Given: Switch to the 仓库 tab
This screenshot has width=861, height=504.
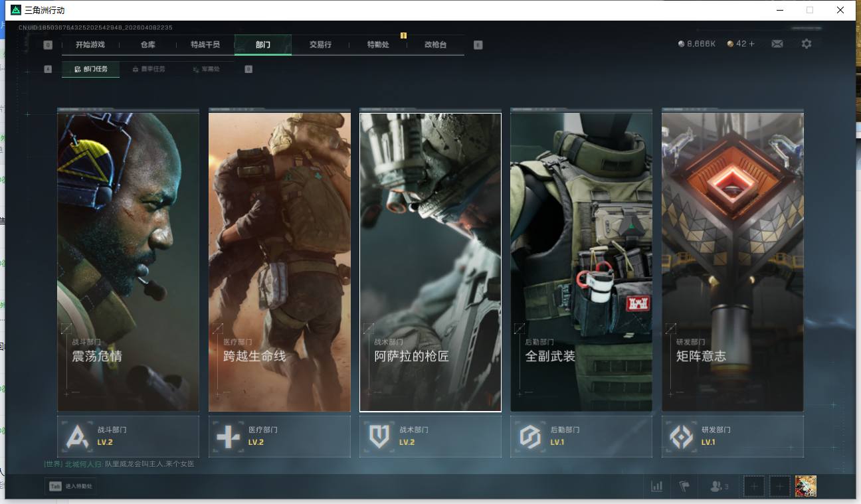Looking at the screenshot, I should click(147, 44).
